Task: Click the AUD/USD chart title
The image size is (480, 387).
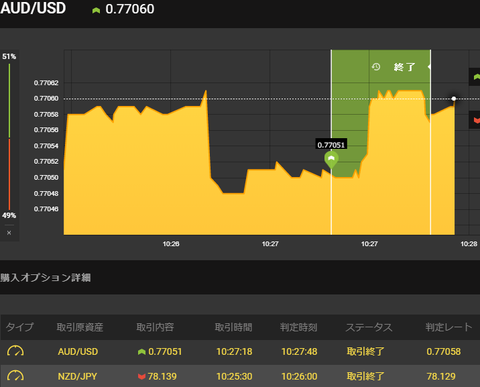Action: point(33,8)
